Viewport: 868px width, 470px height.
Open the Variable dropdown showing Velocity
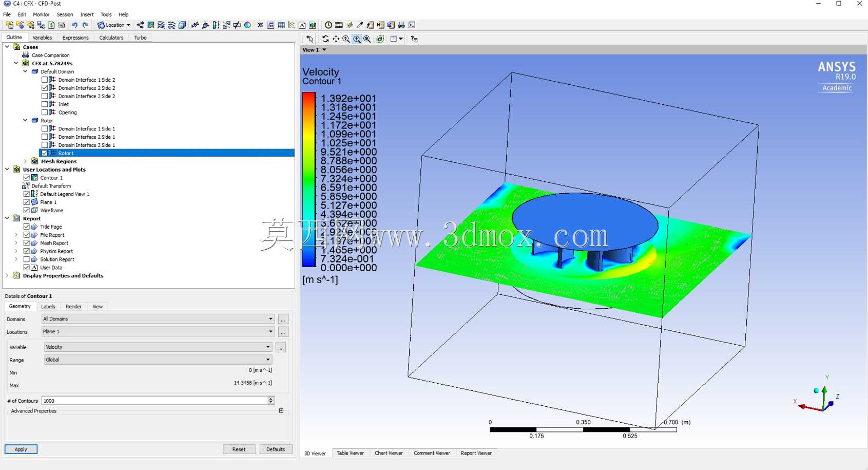pyautogui.click(x=158, y=347)
